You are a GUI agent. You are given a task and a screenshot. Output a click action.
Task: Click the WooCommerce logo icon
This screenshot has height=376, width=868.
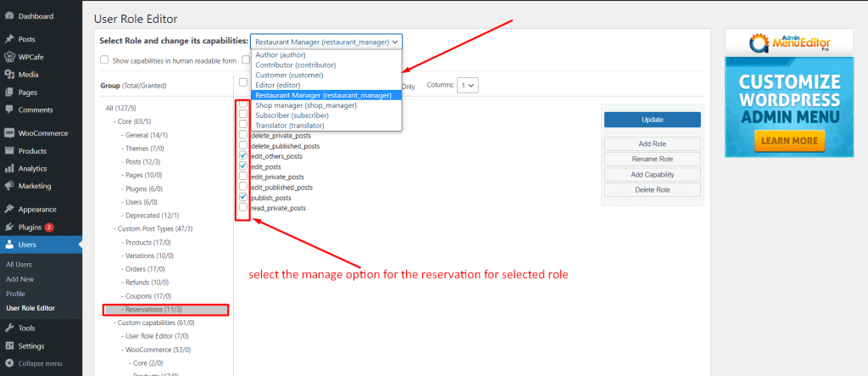click(x=8, y=133)
